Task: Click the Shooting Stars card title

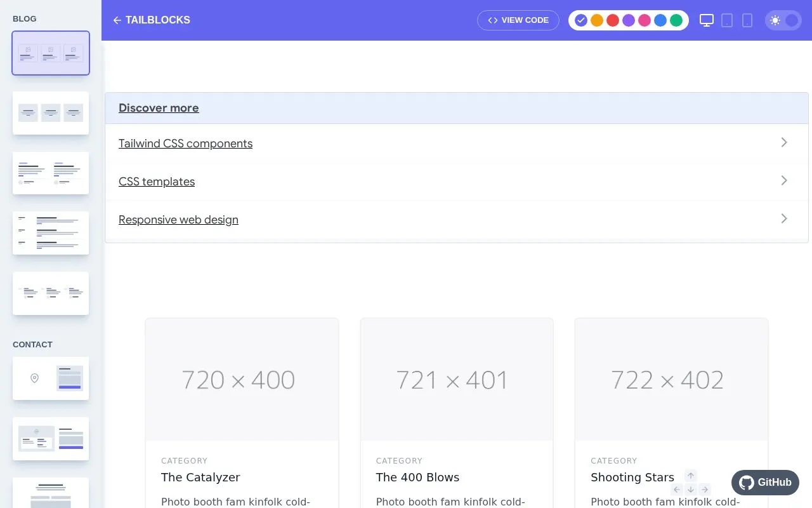Action: point(632,478)
